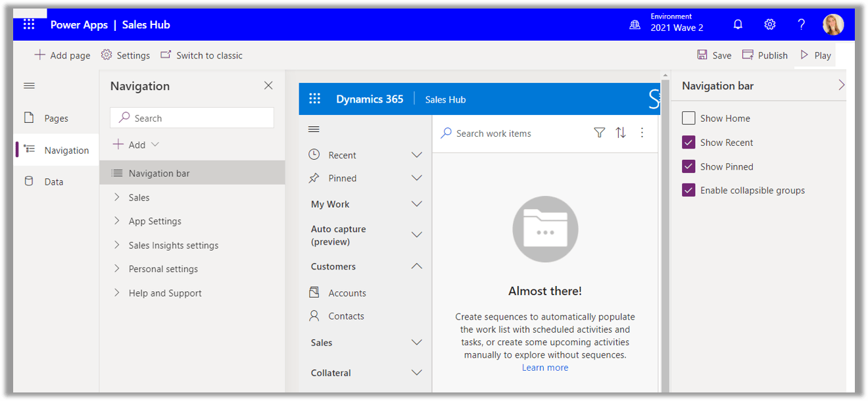
Task: Uncheck Show Recent
Action: tap(688, 142)
